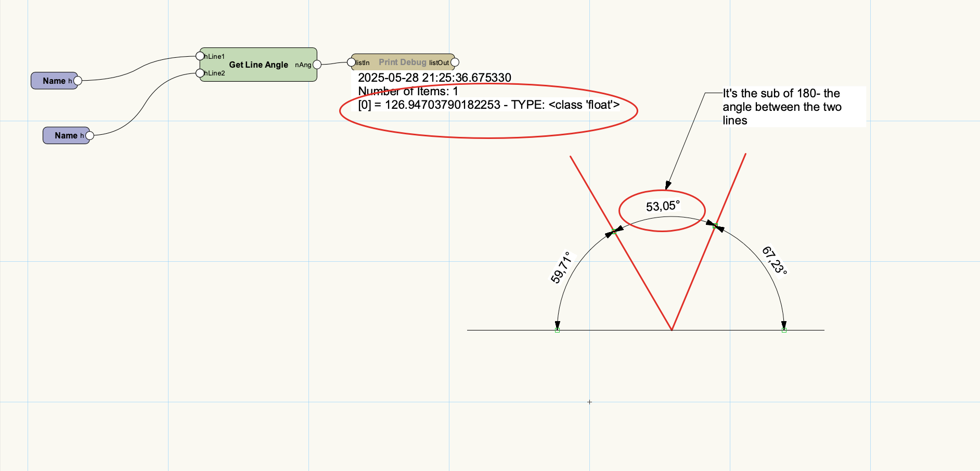Click the listIn input port
980x471 pixels.
point(352,62)
